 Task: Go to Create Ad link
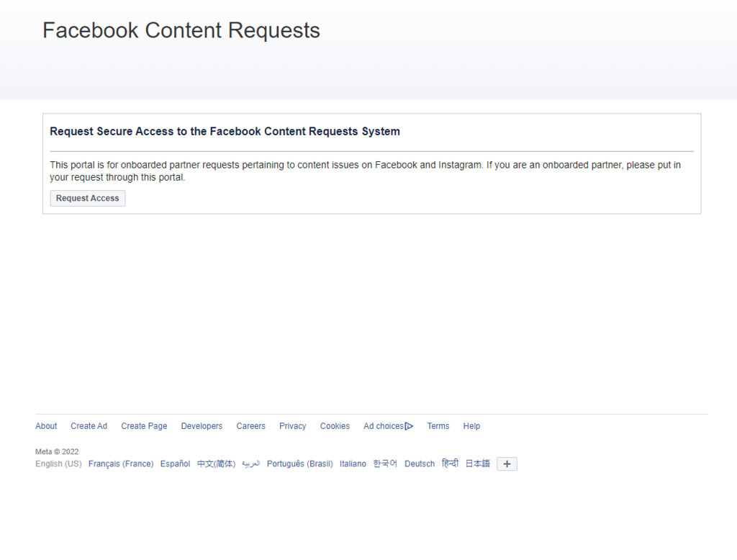pyautogui.click(x=89, y=426)
